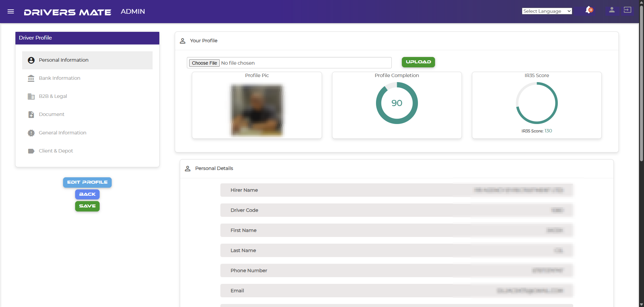Click the Profile Completion 90 progress ring
This screenshot has width=644, height=307.
click(397, 103)
